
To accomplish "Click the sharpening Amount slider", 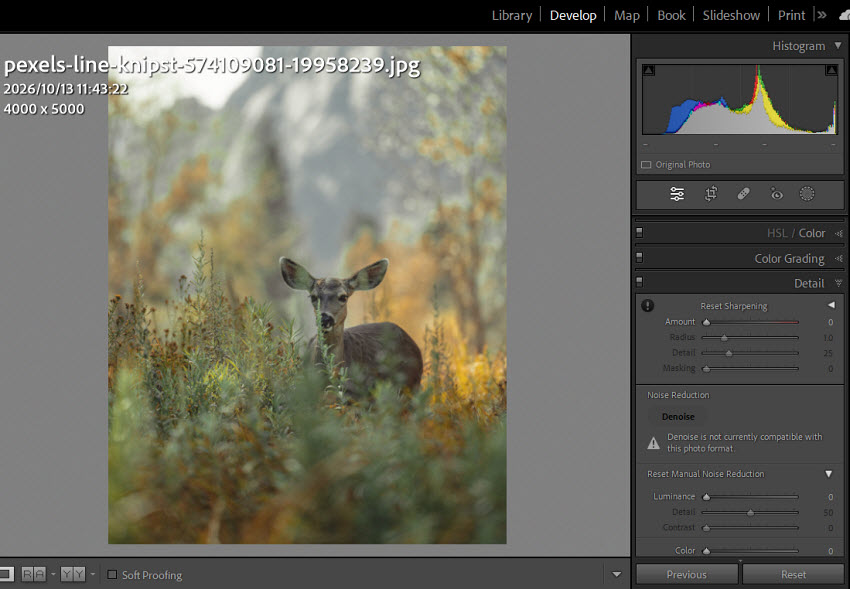I will [750, 322].
